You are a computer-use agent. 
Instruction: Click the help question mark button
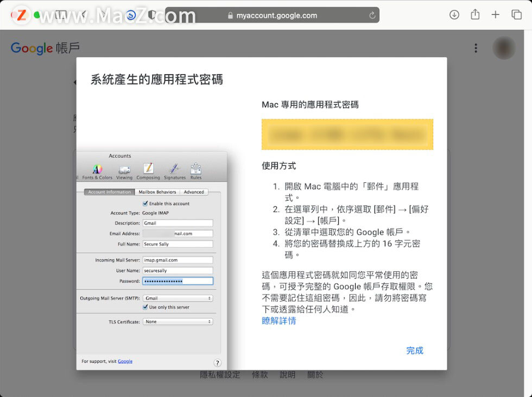click(x=218, y=363)
